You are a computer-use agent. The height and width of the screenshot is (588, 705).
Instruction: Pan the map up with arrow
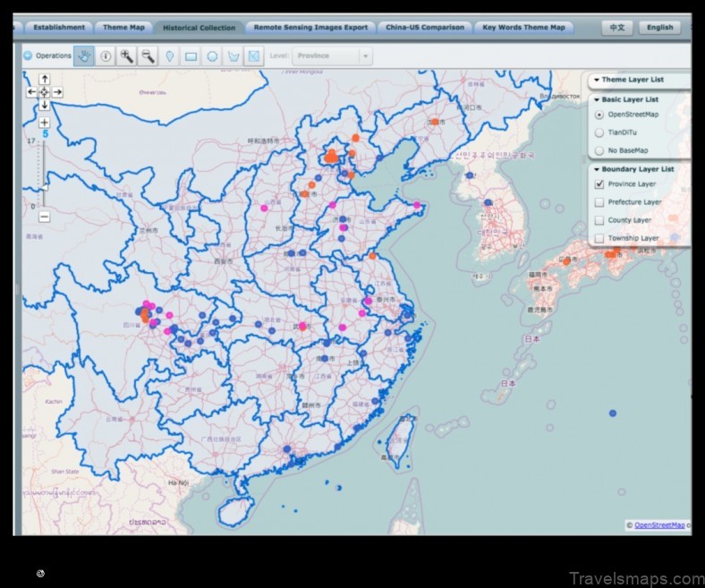pos(45,80)
